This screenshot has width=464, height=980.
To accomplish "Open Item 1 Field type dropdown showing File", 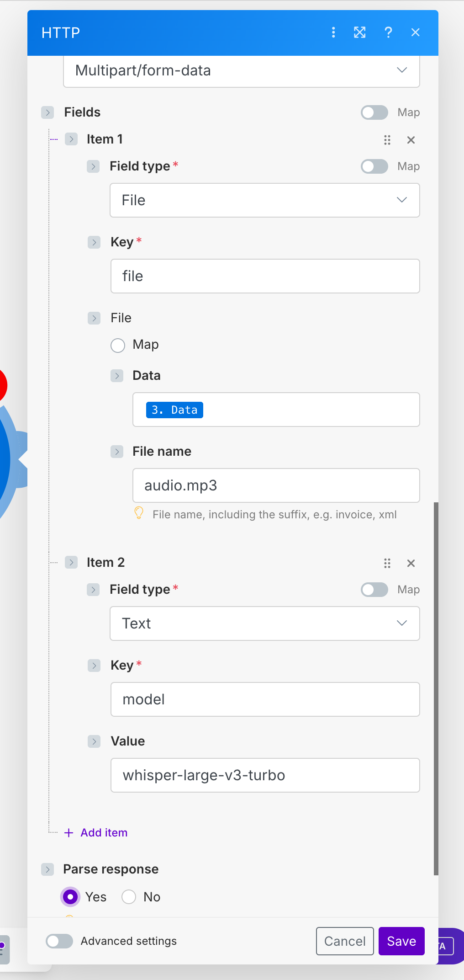I will point(265,200).
